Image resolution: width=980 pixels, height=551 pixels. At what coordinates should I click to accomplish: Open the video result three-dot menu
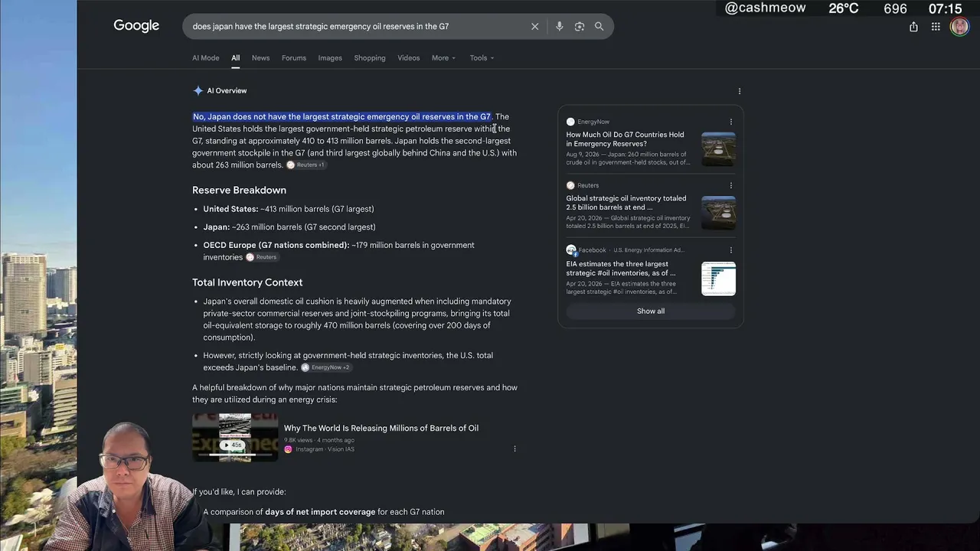514,449
